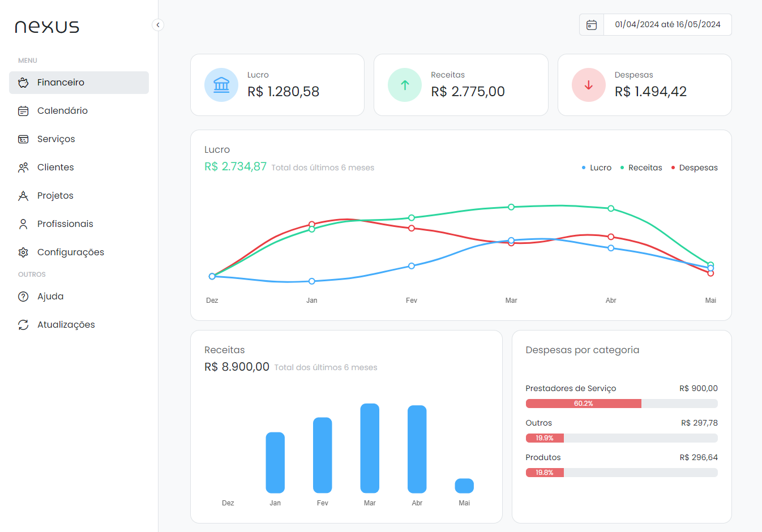Click the Lucro data point at Fev
The width and height of the screenshot is (762, 532).
coord(412,266)
